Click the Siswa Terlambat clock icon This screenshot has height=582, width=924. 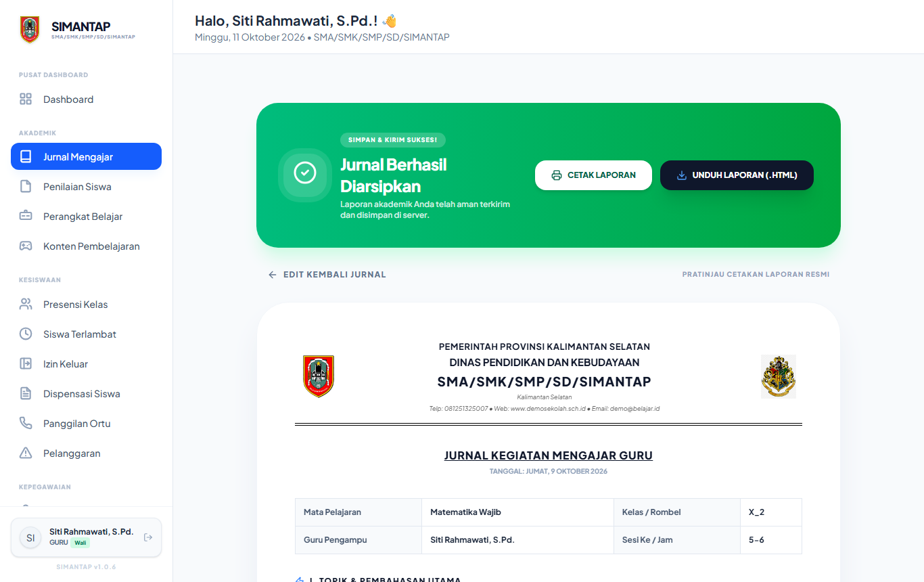pyautogui.click(x=26, y=334)
